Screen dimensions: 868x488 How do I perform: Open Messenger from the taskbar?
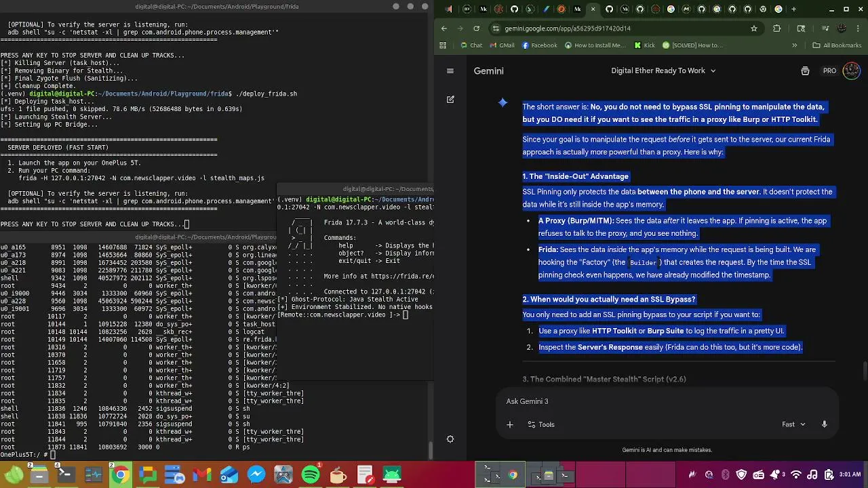(256, 474)
